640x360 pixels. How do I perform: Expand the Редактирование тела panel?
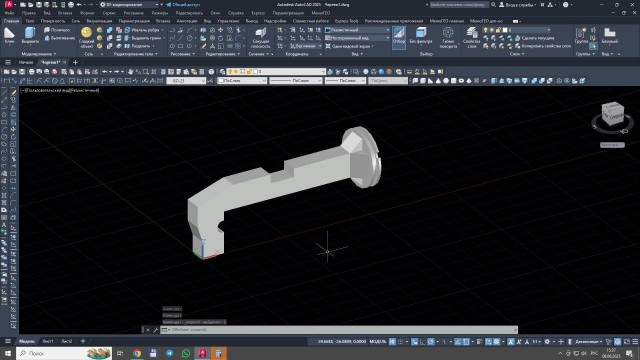click(135, 54)
